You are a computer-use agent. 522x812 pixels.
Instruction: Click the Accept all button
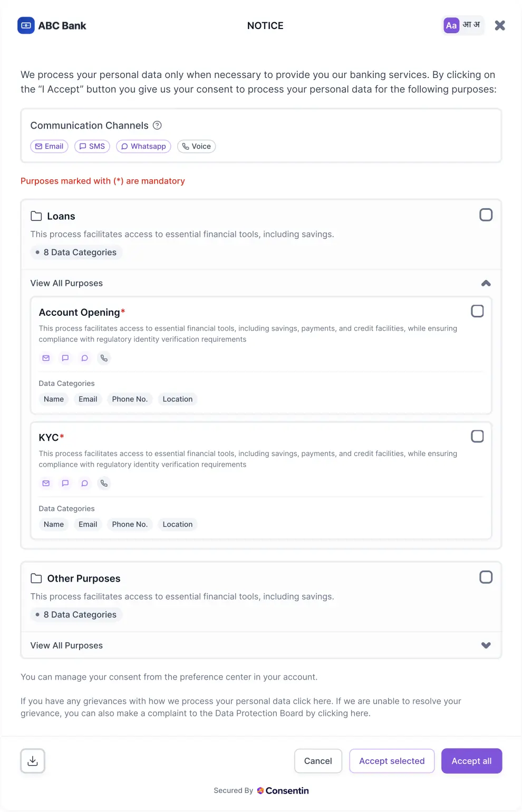click(471, 761)
